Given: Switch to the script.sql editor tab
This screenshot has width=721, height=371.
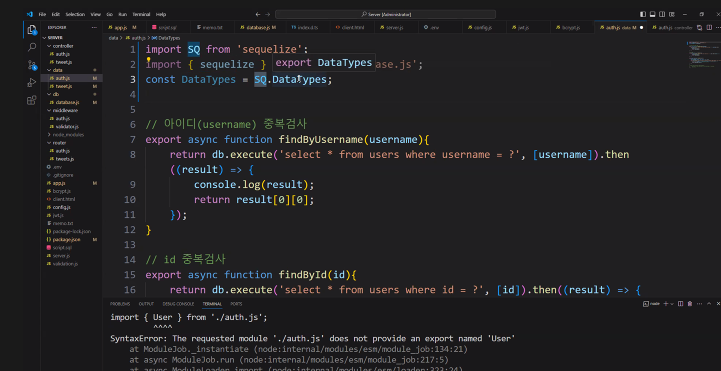Looking at the screenshot, I should 168,28.
